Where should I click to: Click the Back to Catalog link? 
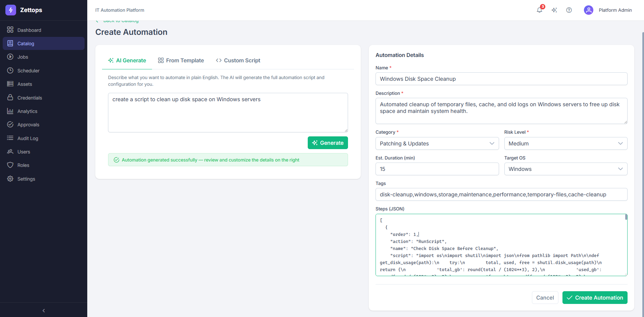coord(117,21)
